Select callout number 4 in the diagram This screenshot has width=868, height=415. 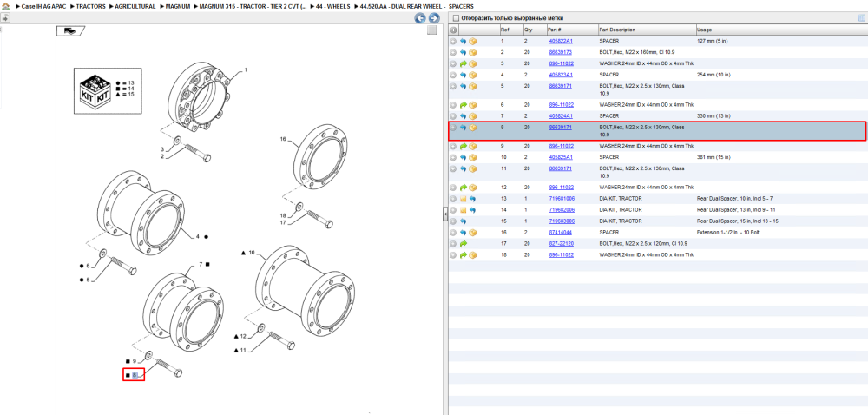pyautogui.click(x=197, y=237)
